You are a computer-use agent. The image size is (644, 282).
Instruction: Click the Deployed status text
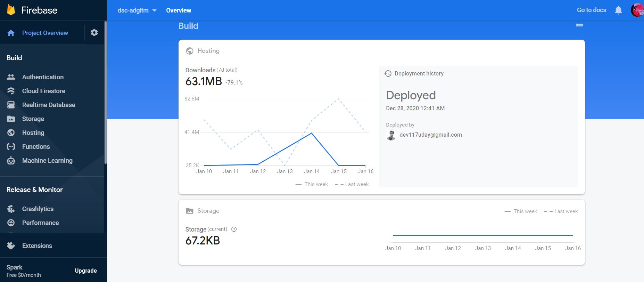[x=411, y=95]
